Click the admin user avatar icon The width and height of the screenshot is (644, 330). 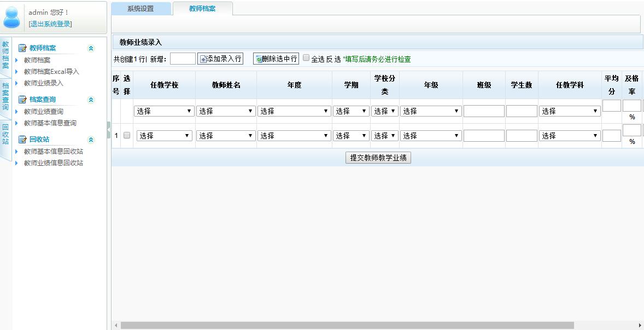click(11, 17)
